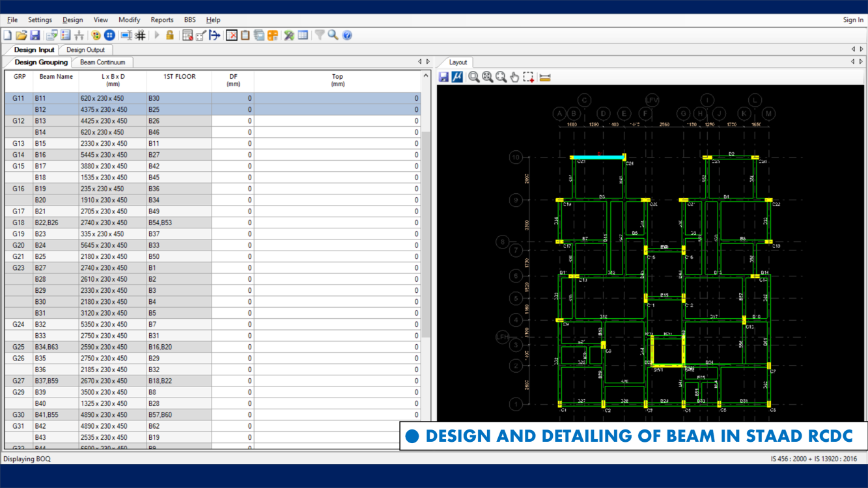The width and height of the screenshot is (868, 488).
Task: Click the red X box icon in toolbar
Action: click(x=232, y=35)
